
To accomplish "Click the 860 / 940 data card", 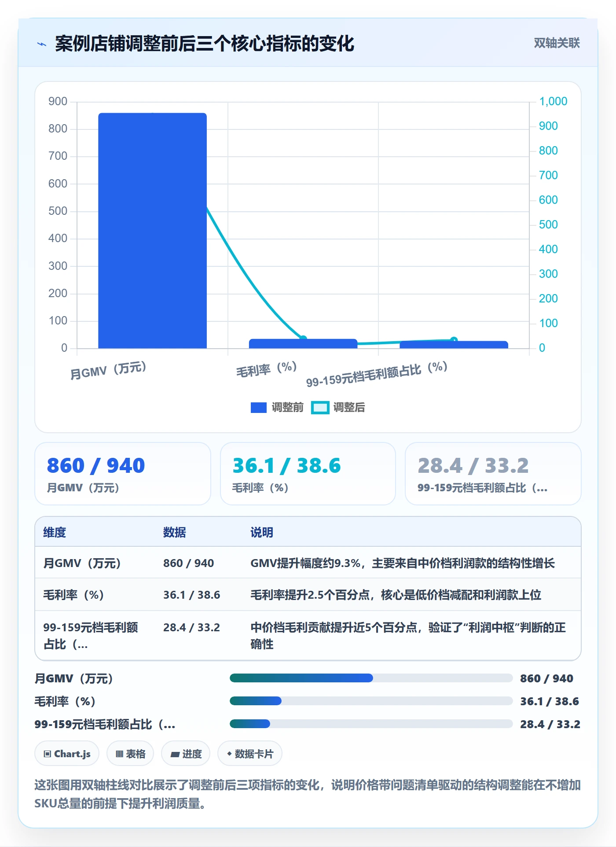I will 123,474.
